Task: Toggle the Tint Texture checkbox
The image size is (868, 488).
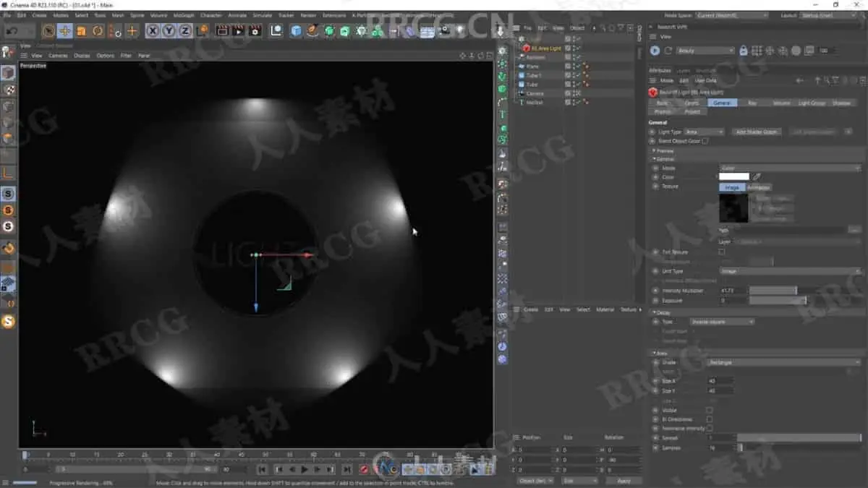Action: click(x=721, y=252)
